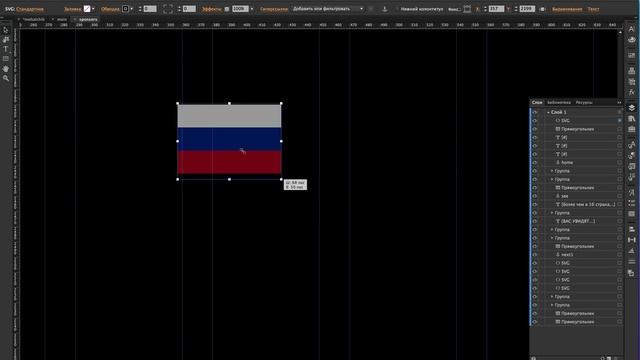This screenshot has height=360, width=640.
Task: Click the opacity 100% input field
Action: pyautogui.click(x=240, y=9)
